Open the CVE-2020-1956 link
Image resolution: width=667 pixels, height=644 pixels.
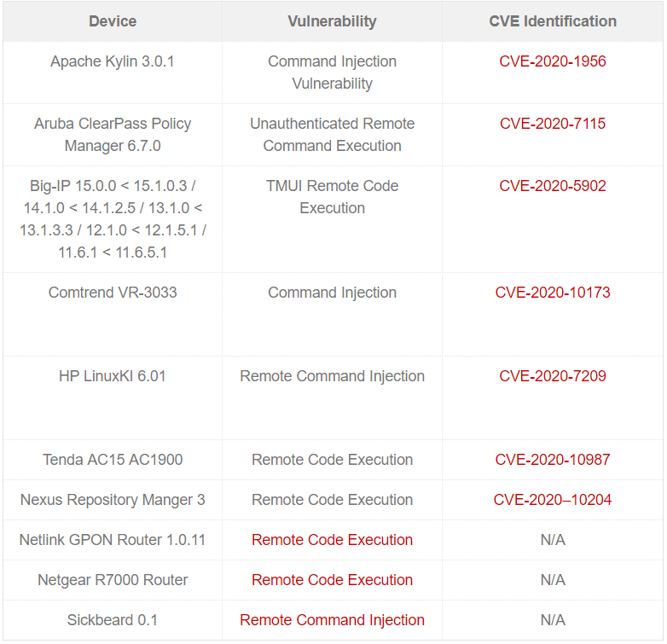tap(553, 61)
